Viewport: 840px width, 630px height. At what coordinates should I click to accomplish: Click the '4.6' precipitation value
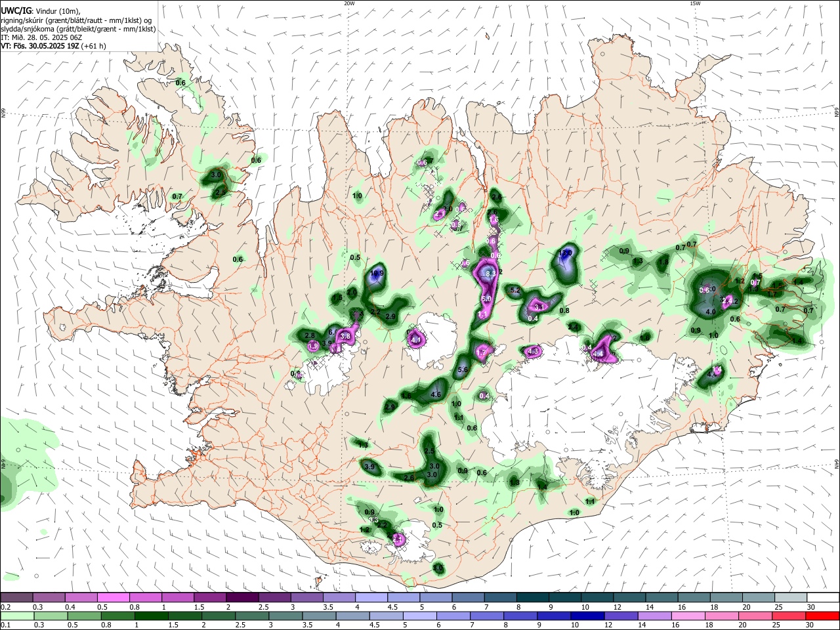click(x=436, y=394)
